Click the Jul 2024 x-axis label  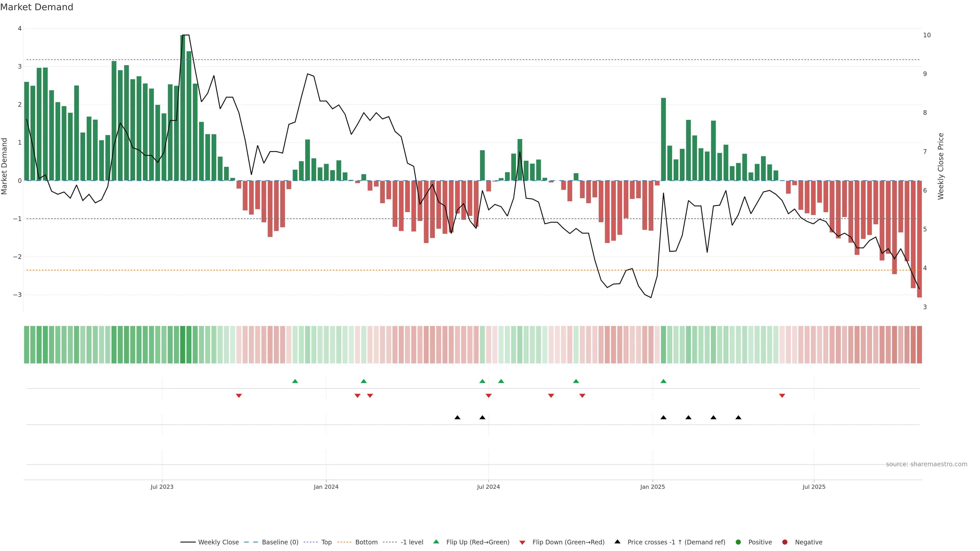click(x=488, y=487)
